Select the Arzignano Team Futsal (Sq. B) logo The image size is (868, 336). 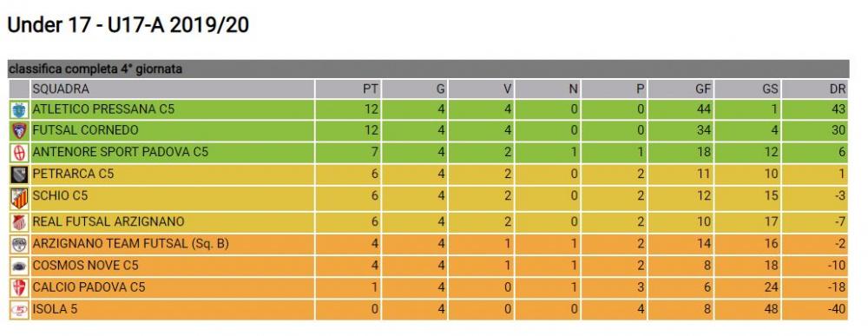pyautogui.click(x=19, y=245)
